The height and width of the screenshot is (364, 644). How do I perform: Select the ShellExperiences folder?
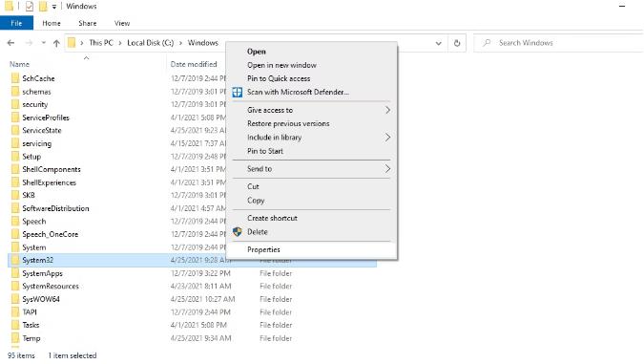tap(49, 182)
